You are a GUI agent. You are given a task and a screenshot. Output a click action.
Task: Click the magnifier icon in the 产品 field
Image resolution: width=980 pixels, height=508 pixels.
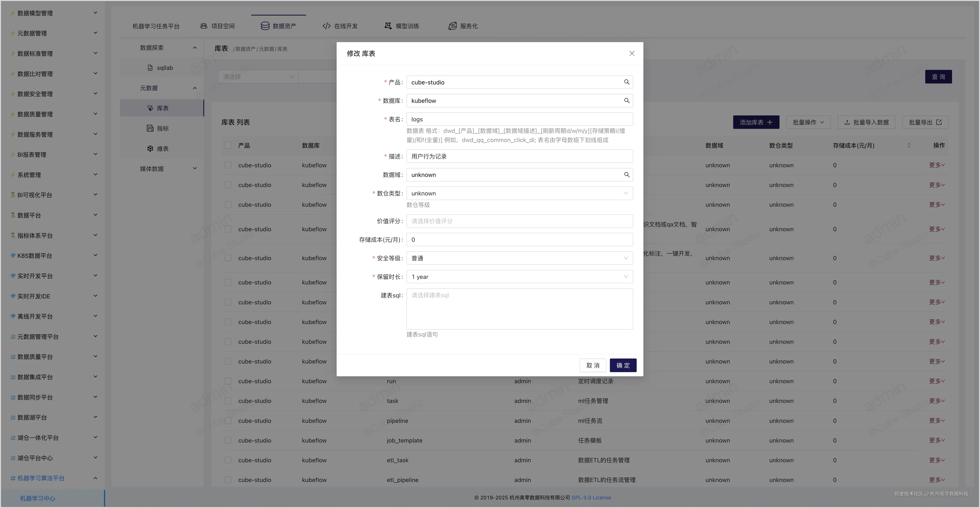pos(627,82)
